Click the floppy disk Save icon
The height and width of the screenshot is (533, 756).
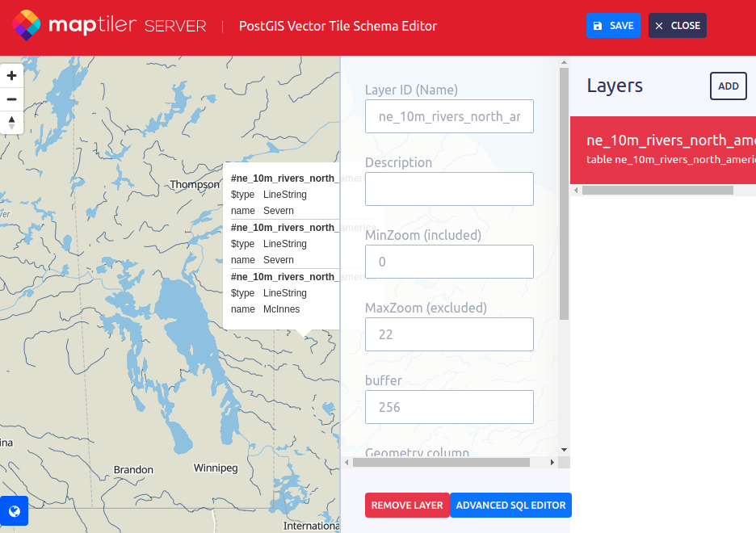pyautogui.click(x=598, y=26)
